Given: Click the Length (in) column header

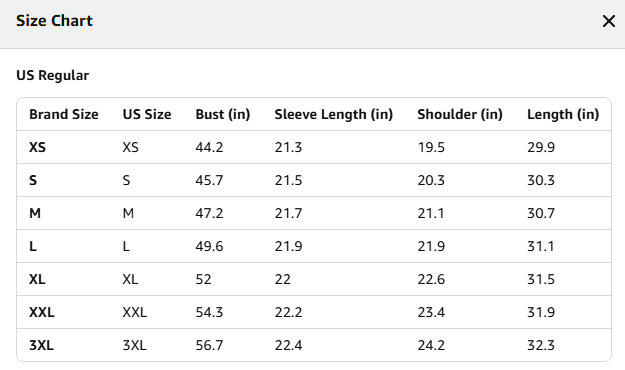Looking at the screenshot, I should pyautogui.click(x=563, y=114).
